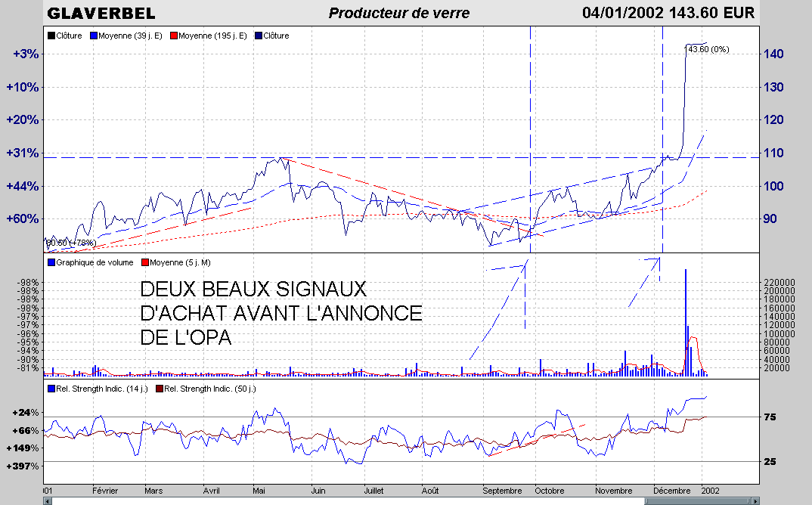Viewport: 812px width, 505px height.
Task: Click the 110 price axis label
Action: coord(773,153)
